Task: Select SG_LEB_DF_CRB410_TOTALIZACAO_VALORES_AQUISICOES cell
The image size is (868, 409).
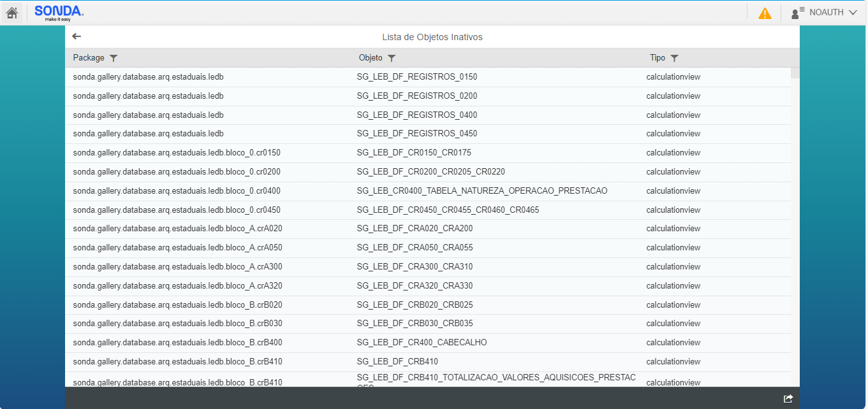Action: pos(496,380)
